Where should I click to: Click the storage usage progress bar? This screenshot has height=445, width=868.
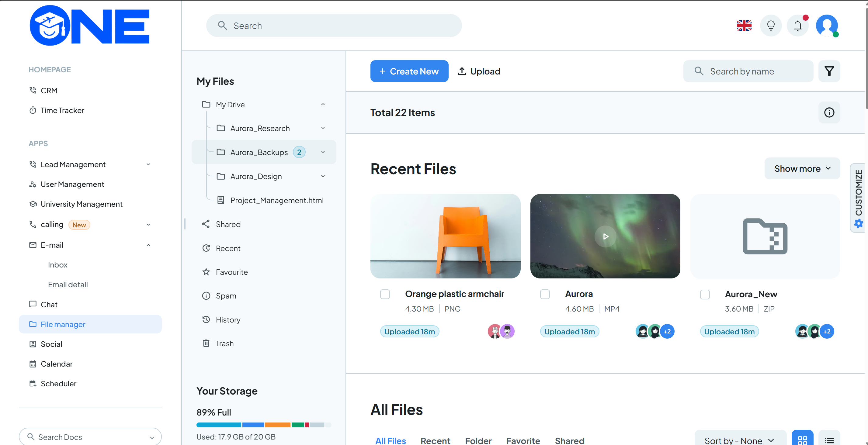(x=263, y=425)
